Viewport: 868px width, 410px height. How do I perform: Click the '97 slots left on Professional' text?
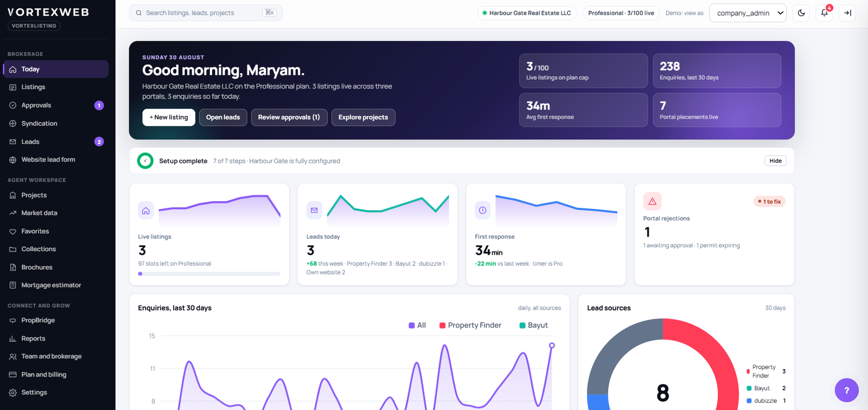[175, 264]
